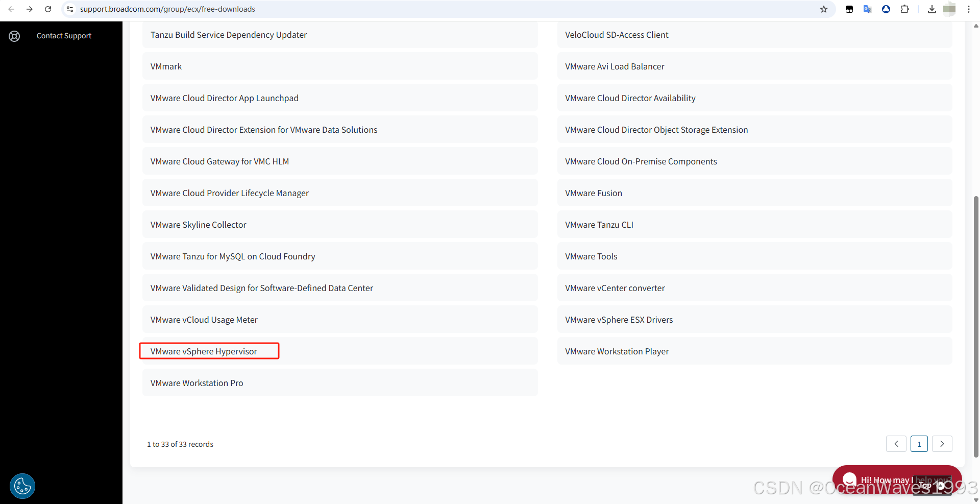Open Cloud Director Extension for VMware Data Solutions
This screenshot has height=504, width=980.
coord(340,130)
